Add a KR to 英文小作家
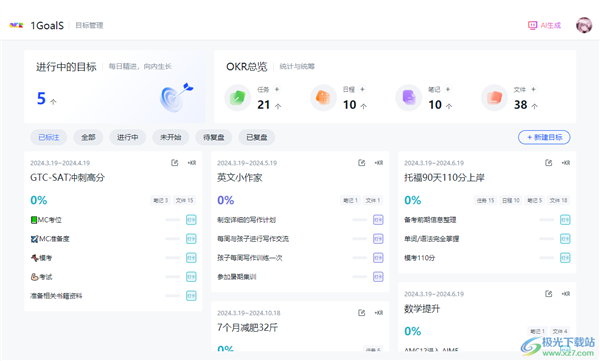This screenshot has width=600, height=361. pyautogui.click(x=379, y=163)
